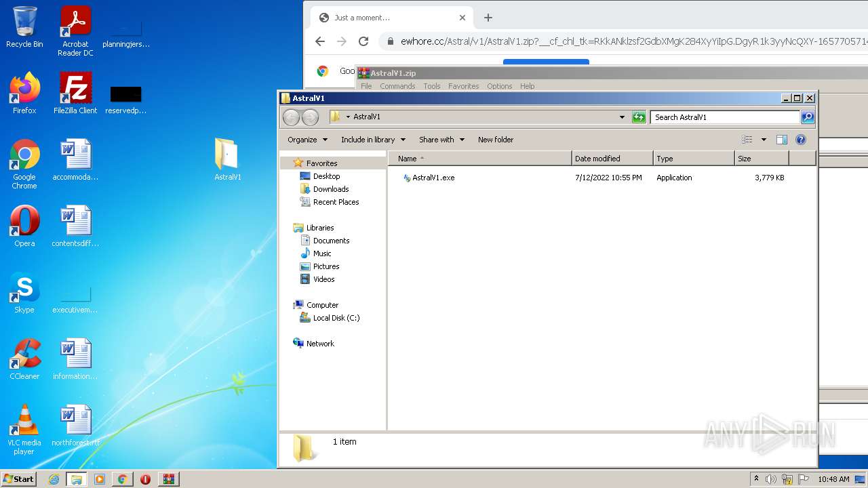The height and width of the screenshot is (488, 868).
Task: Select executivem... file on desktop
Action: pyautogui.click(x=75, y=300)
